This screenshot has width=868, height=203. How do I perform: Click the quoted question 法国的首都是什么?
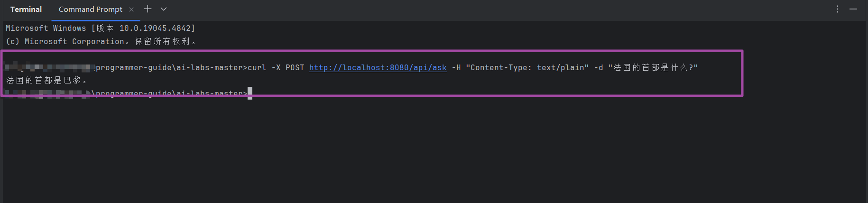[x=653, y=68]
